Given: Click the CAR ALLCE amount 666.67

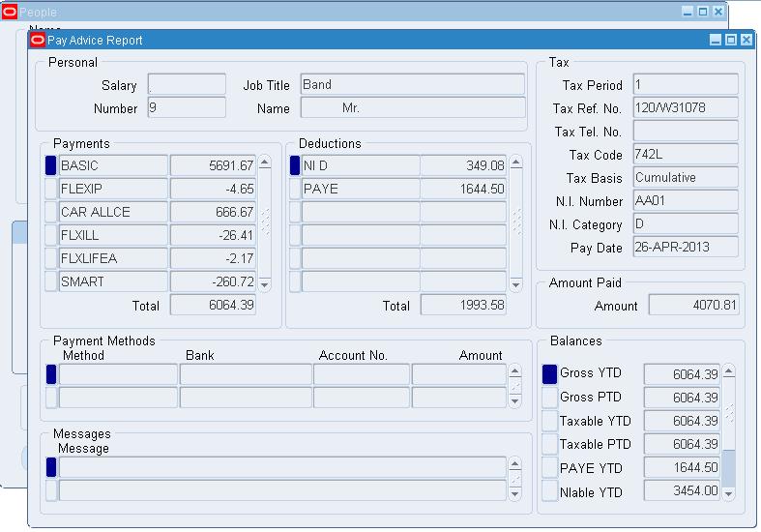Looking at the screenshot, I should point(213,212).
